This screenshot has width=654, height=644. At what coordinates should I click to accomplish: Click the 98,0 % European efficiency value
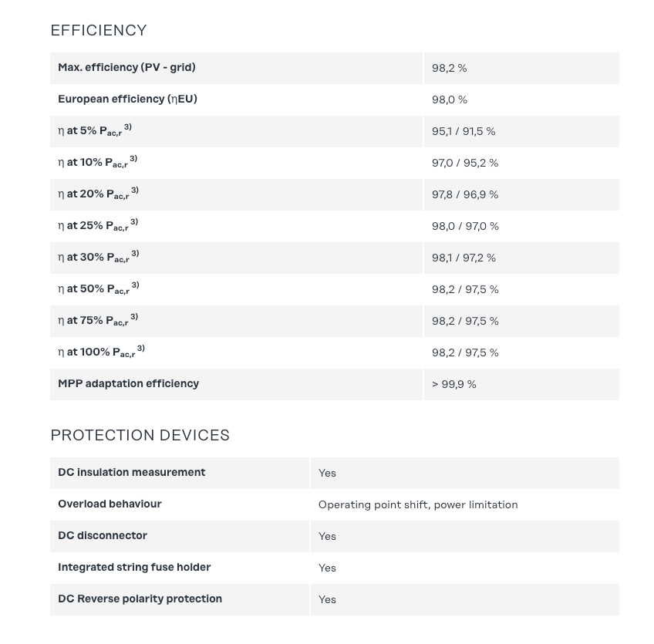[x=450, y=100]
